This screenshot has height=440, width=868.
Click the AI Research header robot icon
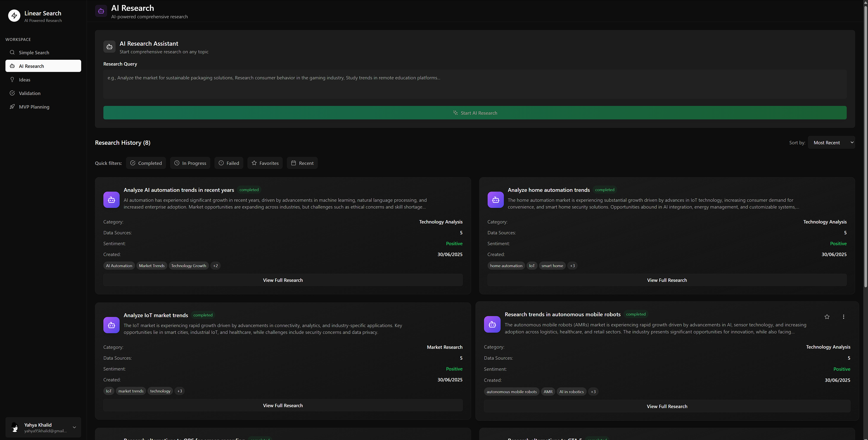[x=101, y=11]
